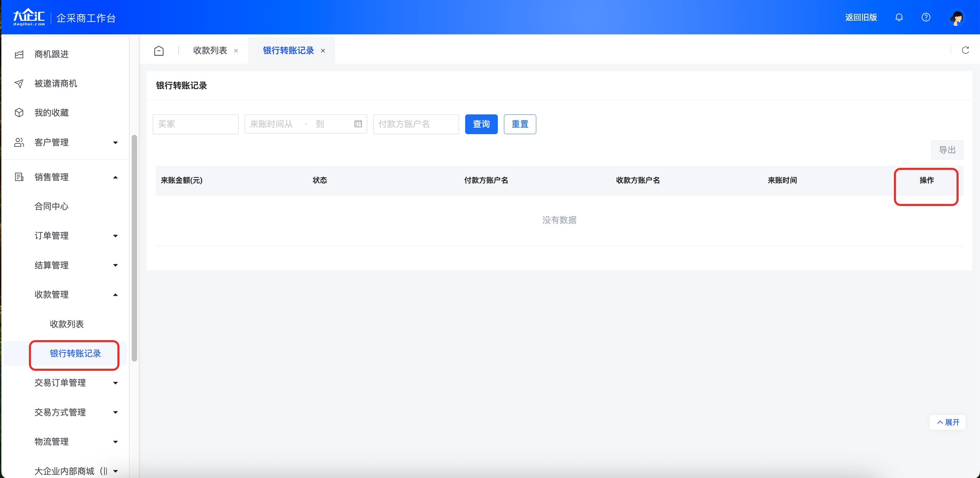Open the calendar date picker icon
The height and width of the screenshot is (478, 980).
[x=358, y=124]
